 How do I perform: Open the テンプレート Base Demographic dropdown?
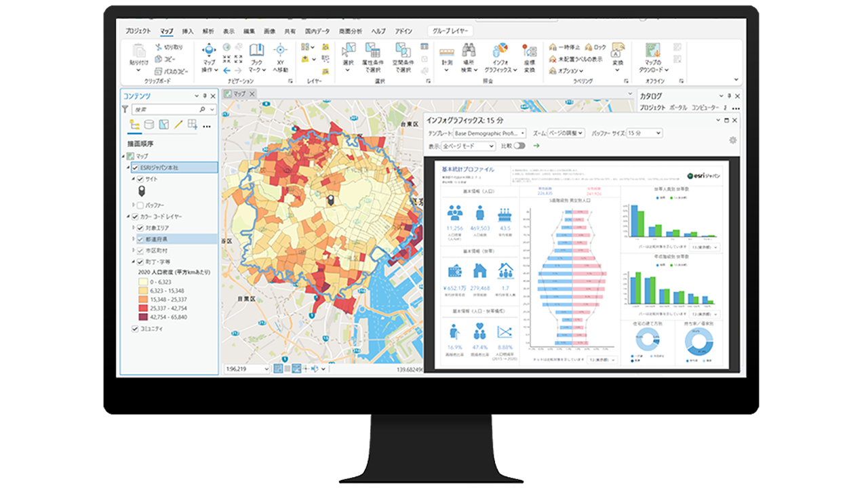pos(490,134)
